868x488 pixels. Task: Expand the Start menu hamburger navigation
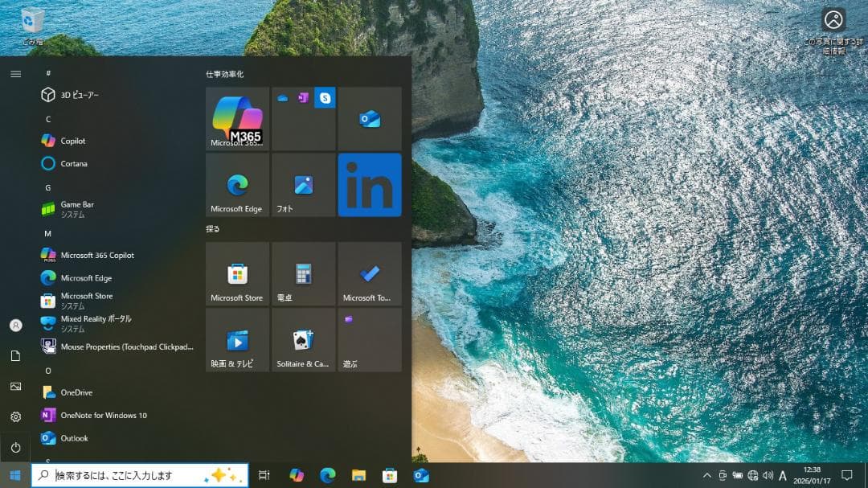15,73
